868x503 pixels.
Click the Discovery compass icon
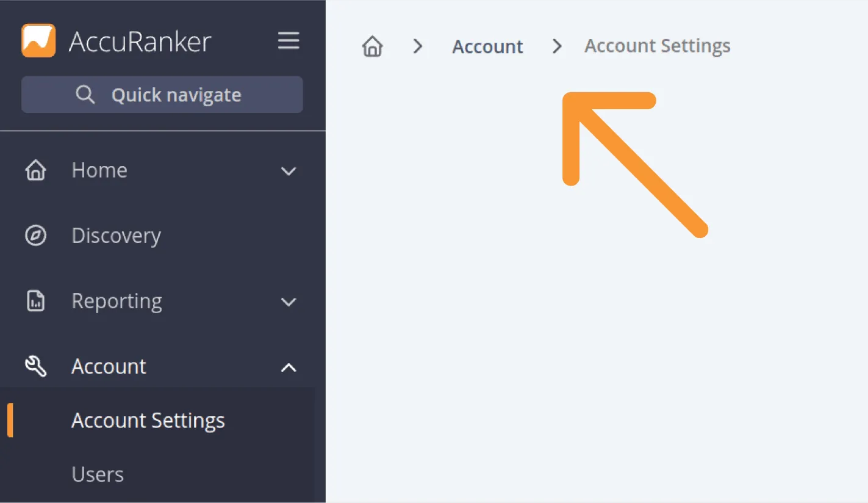35,235
